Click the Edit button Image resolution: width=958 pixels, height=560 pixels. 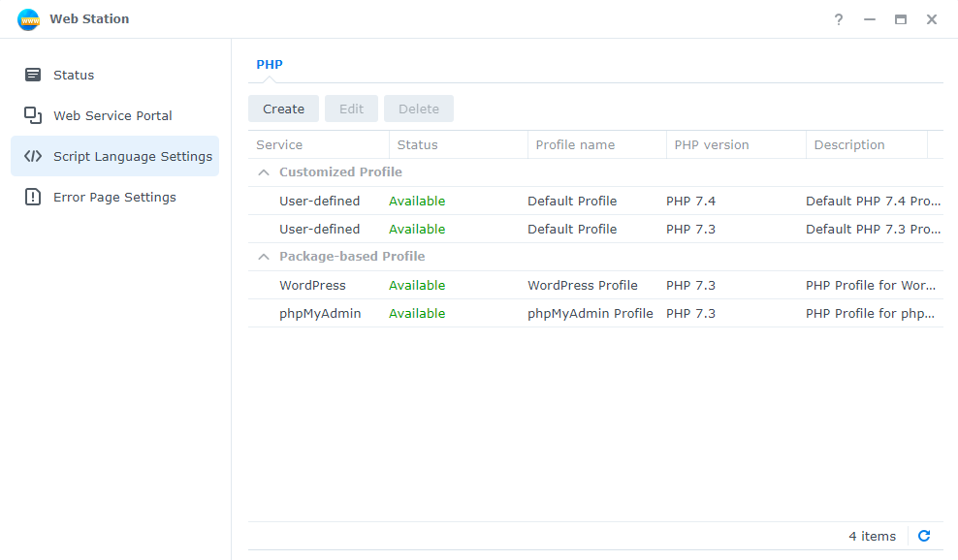point(351,109)
